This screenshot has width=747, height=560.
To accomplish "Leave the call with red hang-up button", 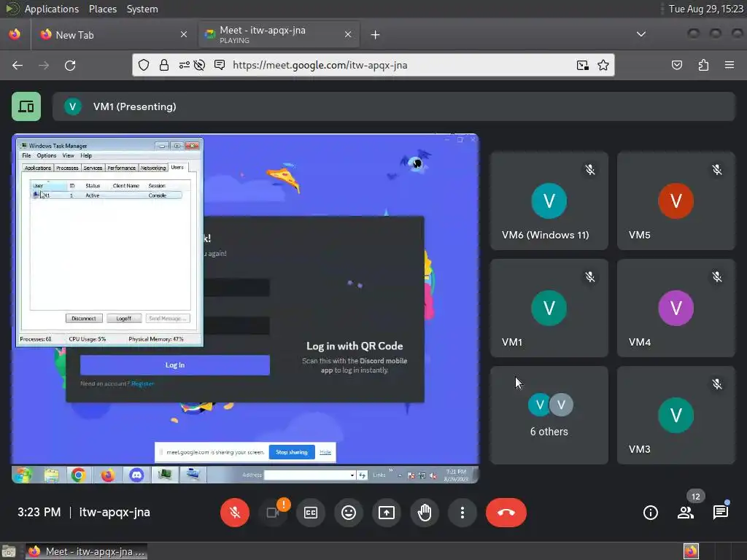I will point(506,513).
